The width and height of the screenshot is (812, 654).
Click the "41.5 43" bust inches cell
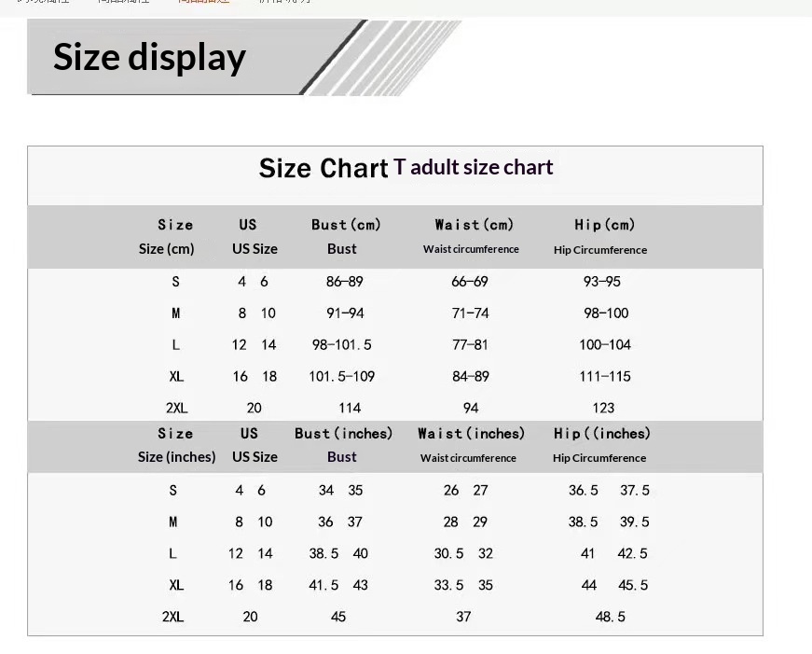338,586
